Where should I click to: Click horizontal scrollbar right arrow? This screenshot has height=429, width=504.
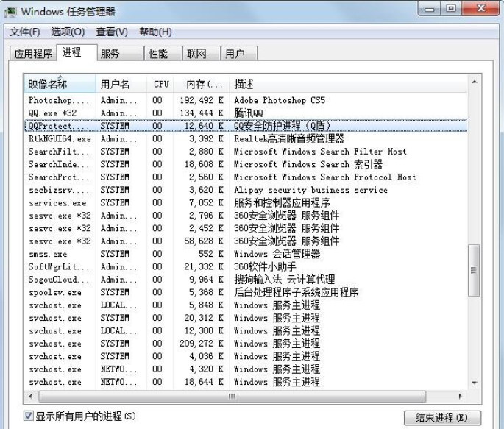[x=461, y=396]
